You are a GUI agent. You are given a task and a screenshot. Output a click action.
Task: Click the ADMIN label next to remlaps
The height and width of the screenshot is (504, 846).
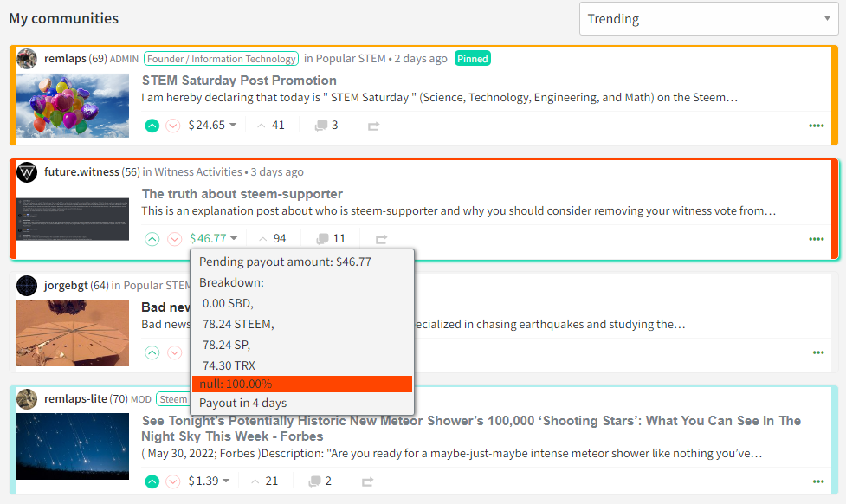point(124,59)
